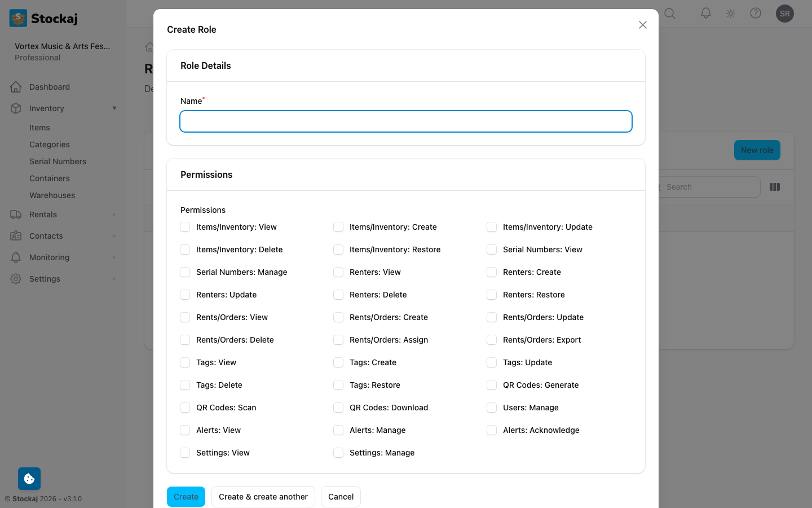Toggle the theme with the sun icon
Viewport: 812px width, 508px height.
tap(730, 14)
